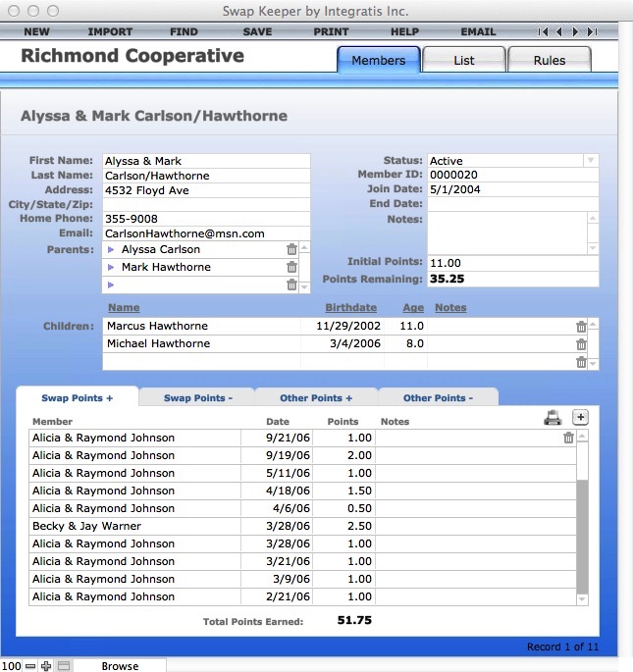Click the Initial Points field
Viewport: 633px width, 672px height.
(513, 263)
